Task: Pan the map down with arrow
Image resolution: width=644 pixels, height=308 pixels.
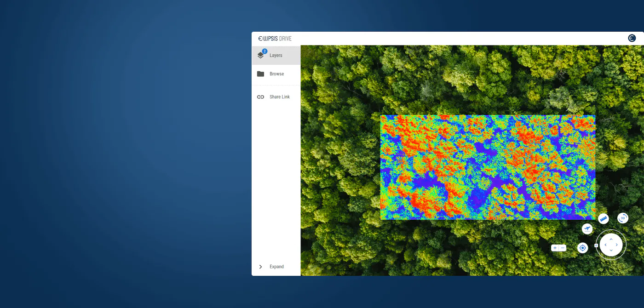Action: pyautogui.click(x=611, y=251)
